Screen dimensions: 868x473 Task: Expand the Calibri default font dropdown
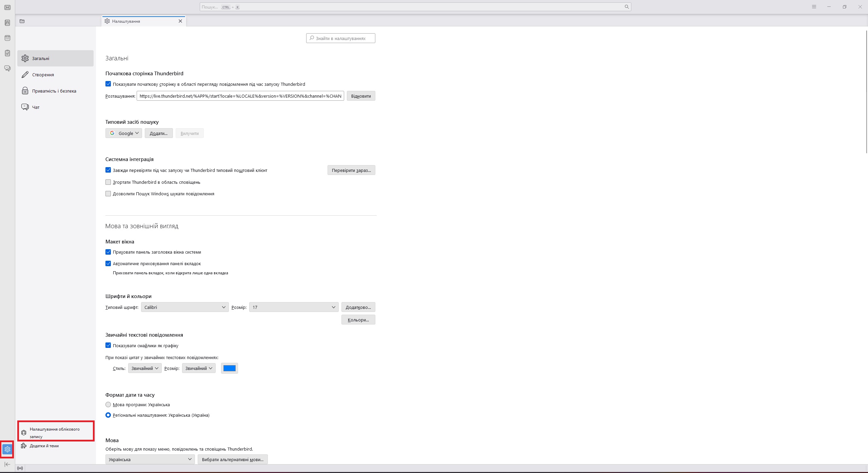(x=185, y=307)
